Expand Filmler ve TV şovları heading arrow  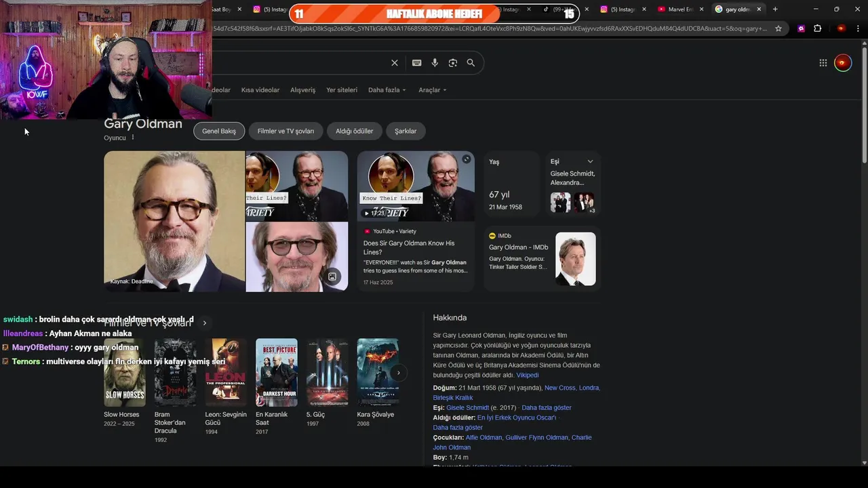point(204,323)
